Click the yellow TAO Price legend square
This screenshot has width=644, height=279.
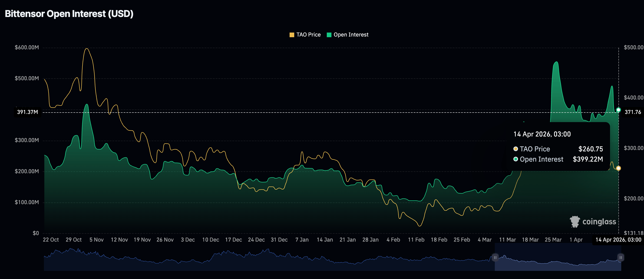tap(291, 35)
